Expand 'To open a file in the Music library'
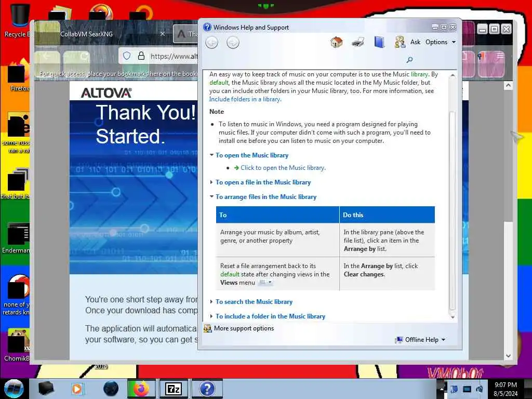The image size is (532, 399). pyautogui.click(x=263, y=182)
